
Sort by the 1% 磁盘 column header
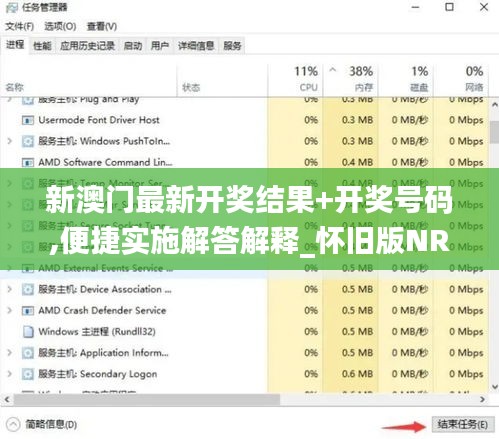coord(405,80)
